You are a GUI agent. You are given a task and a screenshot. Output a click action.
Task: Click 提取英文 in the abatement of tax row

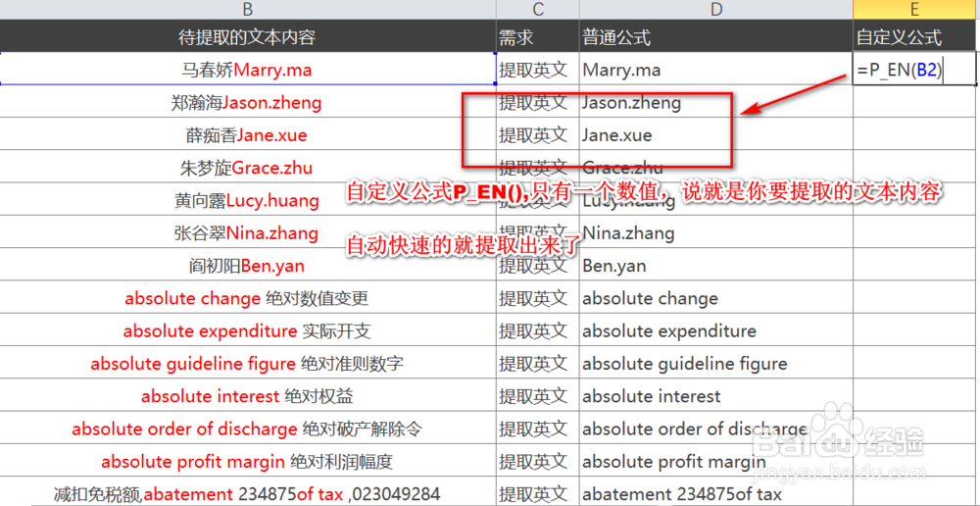[x=538, y=493]
